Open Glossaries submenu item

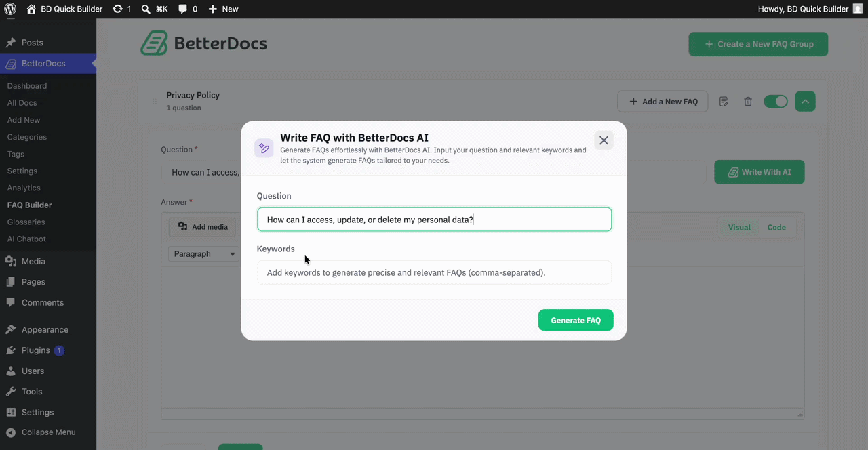pos(26,222)
